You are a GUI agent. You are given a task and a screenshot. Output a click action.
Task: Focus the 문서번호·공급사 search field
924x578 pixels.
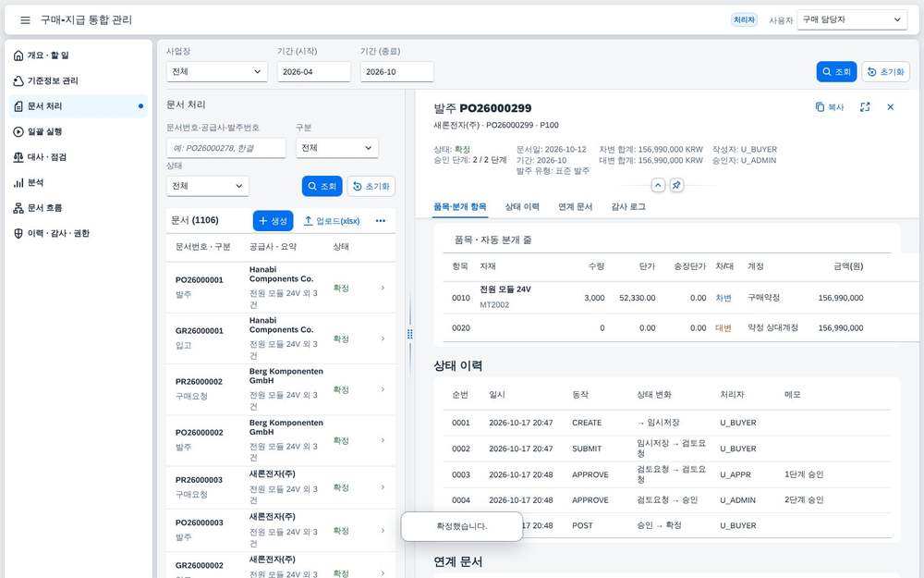[x=226, y=148]
